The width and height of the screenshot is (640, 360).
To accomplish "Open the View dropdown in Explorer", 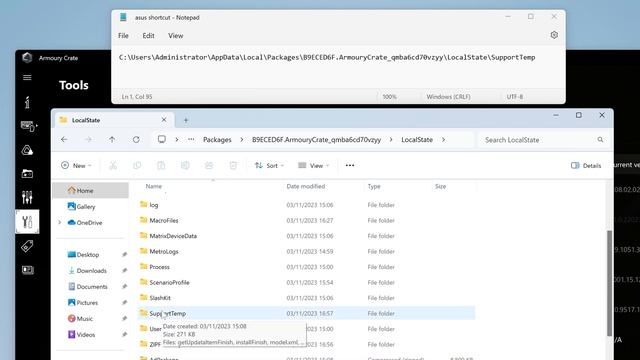I will (x=313, y=165).
